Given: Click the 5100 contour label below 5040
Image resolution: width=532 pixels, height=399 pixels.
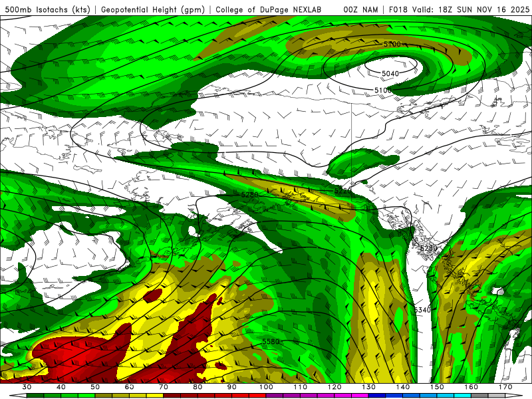Looking at the screenshot, I should click(383, 90).
